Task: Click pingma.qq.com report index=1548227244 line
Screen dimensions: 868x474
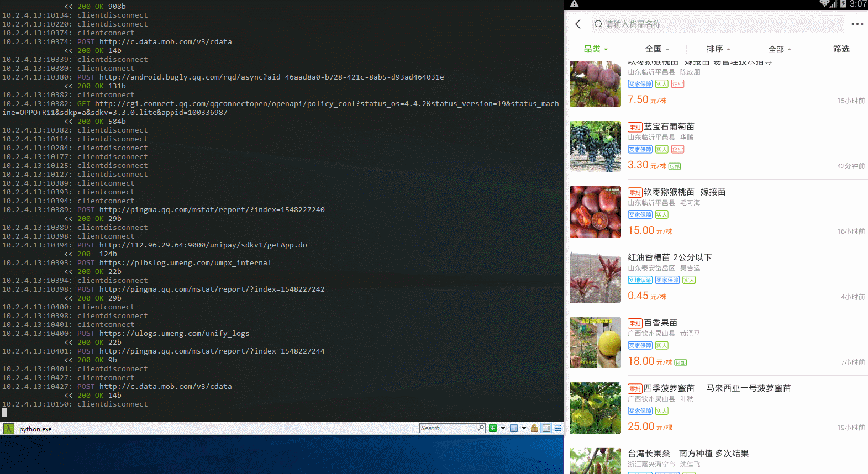Action: click(x=164, y=351)
